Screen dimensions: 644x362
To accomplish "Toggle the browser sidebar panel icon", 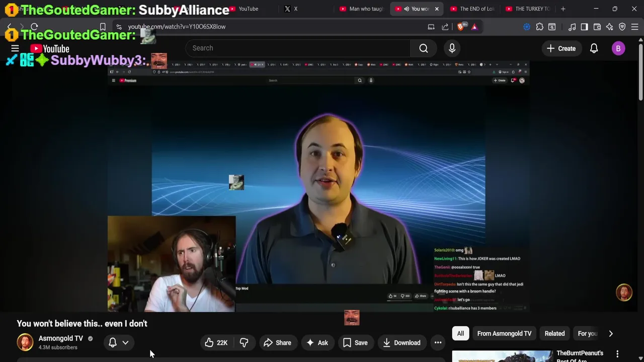I will click(584, 27).
